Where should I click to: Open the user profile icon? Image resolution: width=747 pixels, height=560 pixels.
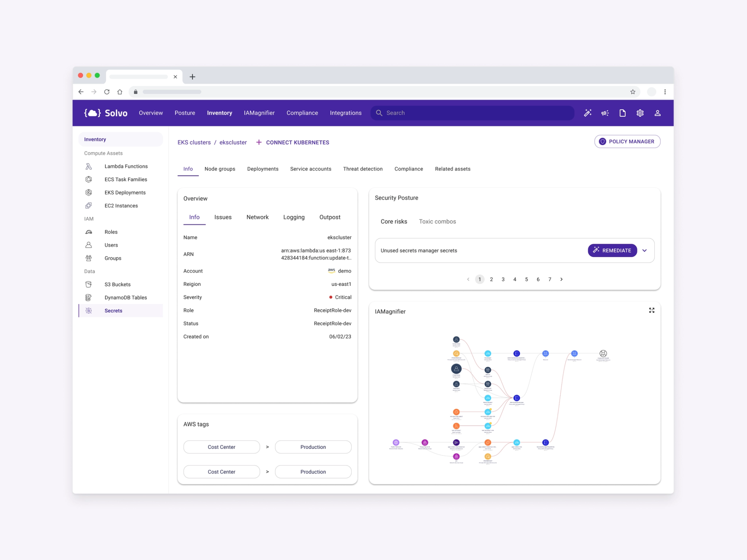tap(658, 113)
